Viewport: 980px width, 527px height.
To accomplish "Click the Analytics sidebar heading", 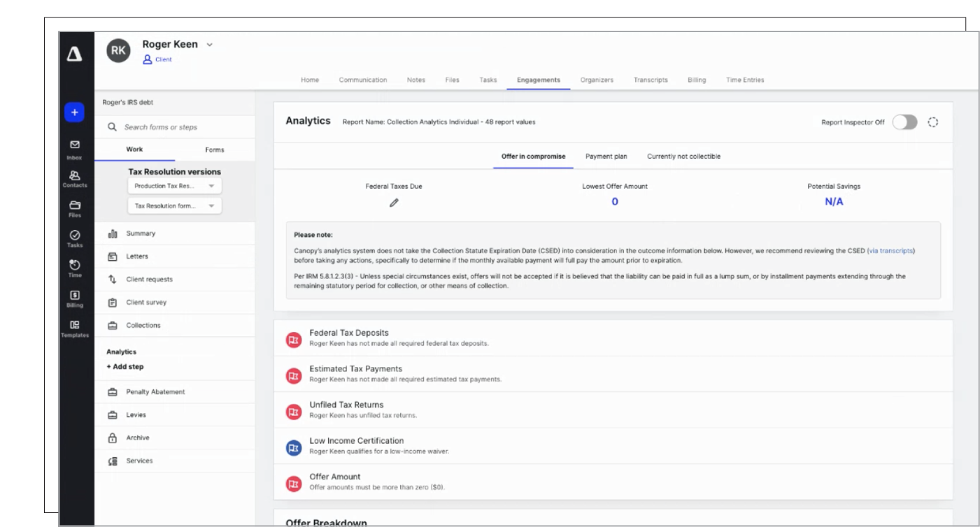I will point(121,352).
